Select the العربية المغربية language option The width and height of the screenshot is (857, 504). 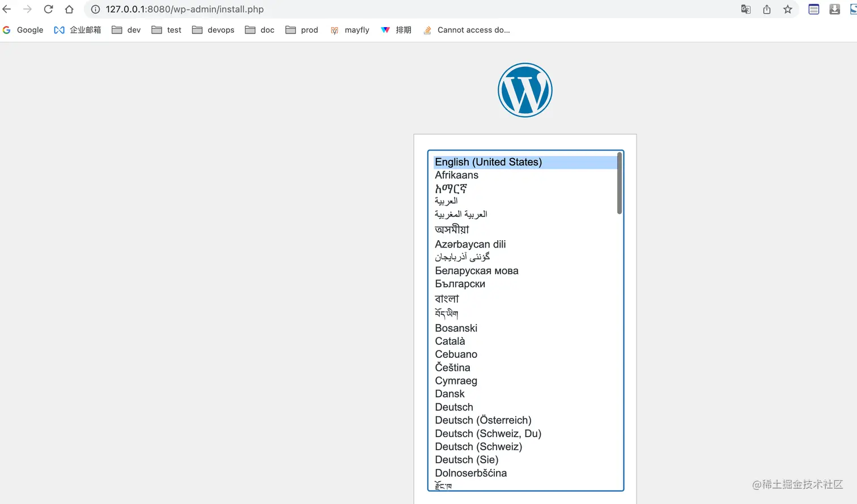tap(525, 214)
